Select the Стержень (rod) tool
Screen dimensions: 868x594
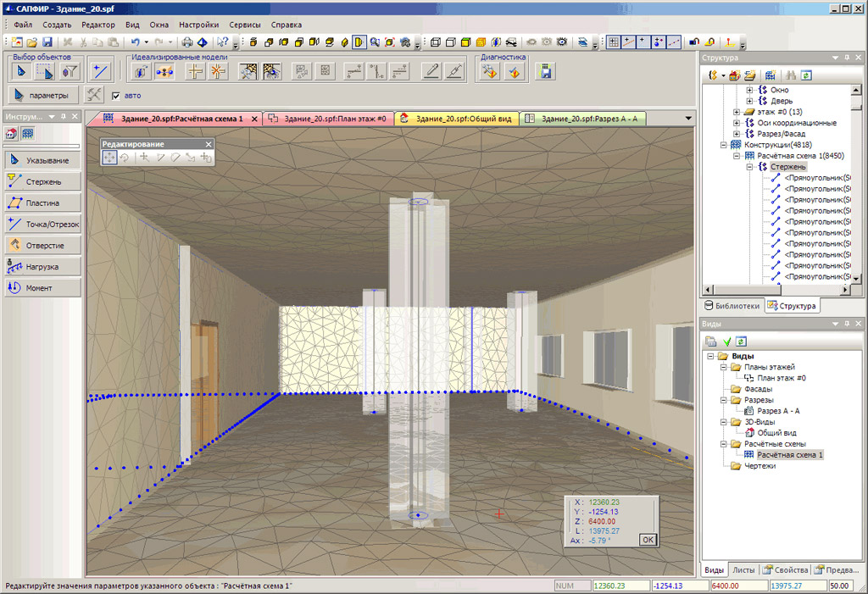pos(42,181)
